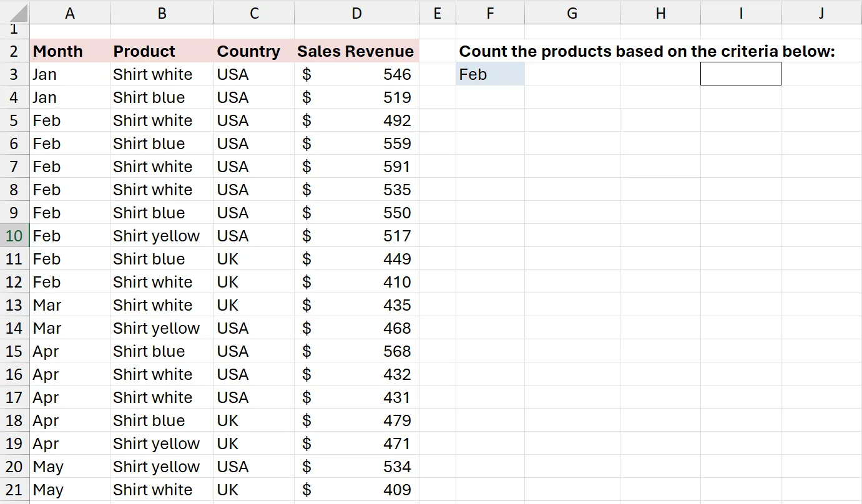Select column D header

(x=356, y=13)
